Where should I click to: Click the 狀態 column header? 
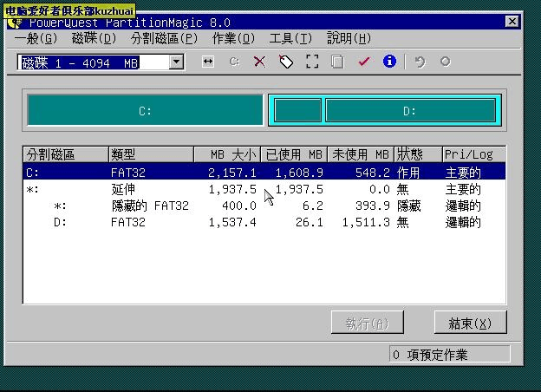418,154
